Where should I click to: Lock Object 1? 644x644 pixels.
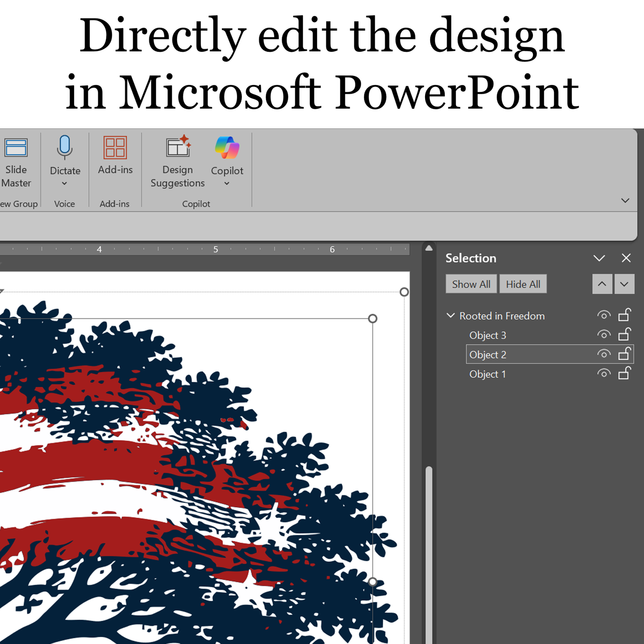click(x=624, y=373)
